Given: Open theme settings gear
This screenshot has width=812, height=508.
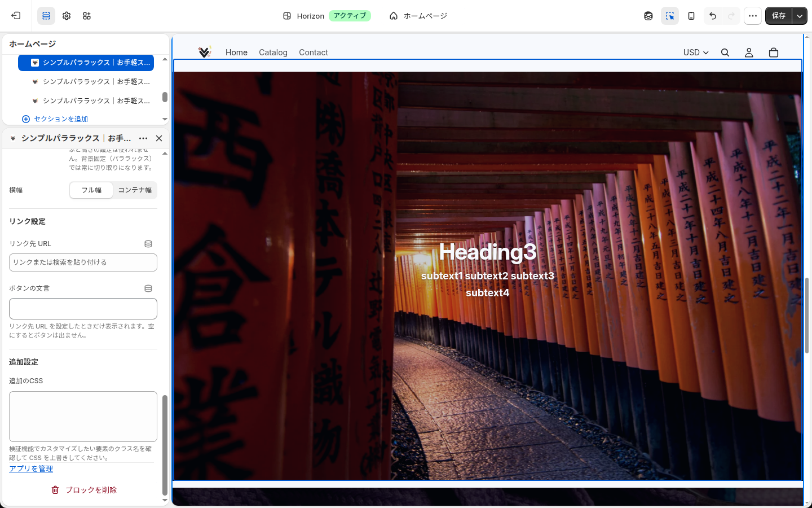Looking at the screenshot, I should [x=67, y=16].
